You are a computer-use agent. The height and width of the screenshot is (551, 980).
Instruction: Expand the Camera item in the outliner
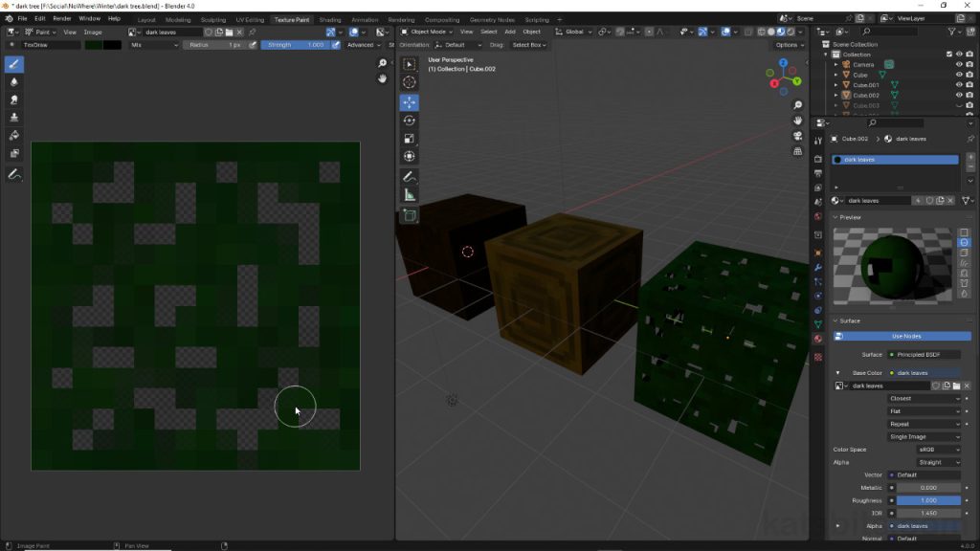(x=835, y=64)
